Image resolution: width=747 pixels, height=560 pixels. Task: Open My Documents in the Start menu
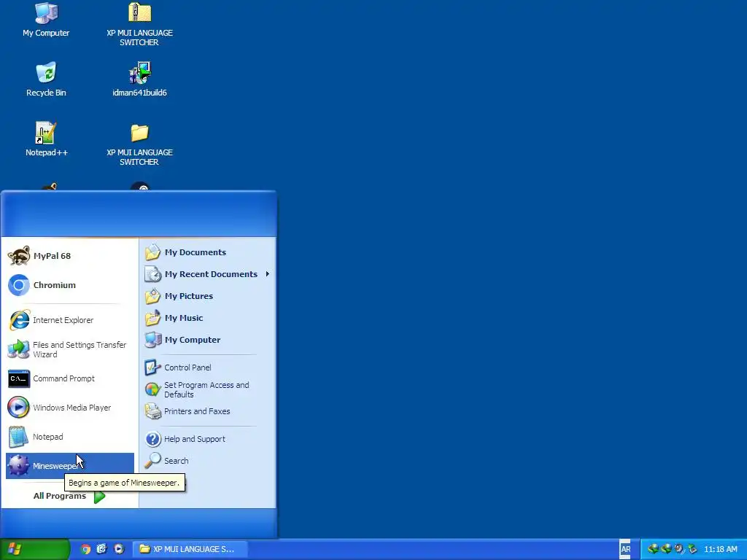pyautogui.click(x=207, y=252)
